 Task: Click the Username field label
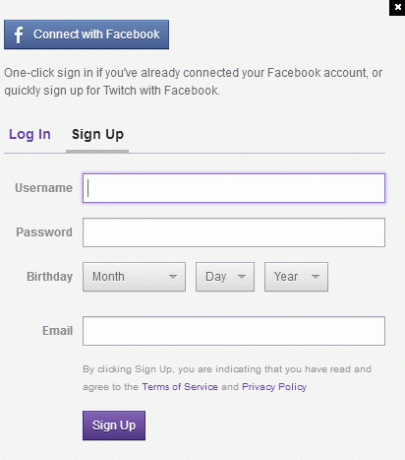click(44, 188)
